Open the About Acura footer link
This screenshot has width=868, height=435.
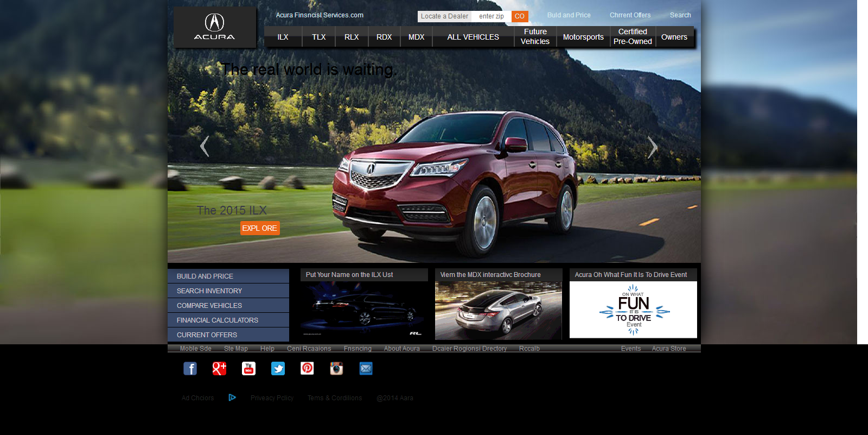click(402, 349)
